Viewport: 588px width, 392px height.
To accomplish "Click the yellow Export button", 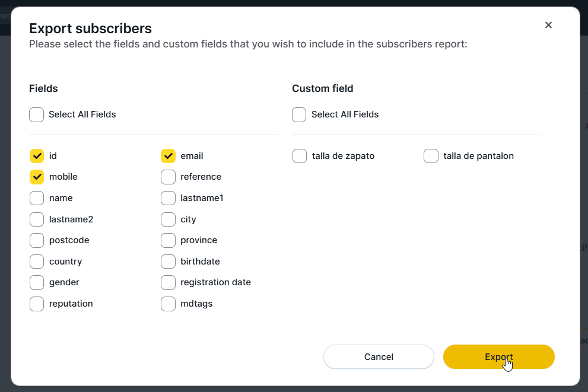I will (498, 357).
